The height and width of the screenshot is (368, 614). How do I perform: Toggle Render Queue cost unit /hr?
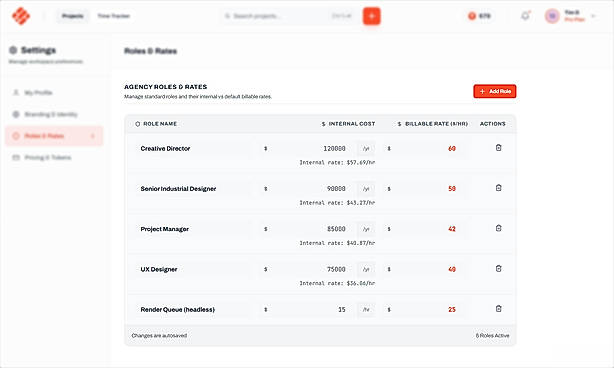pyautogui.click(x=366, y=310)
